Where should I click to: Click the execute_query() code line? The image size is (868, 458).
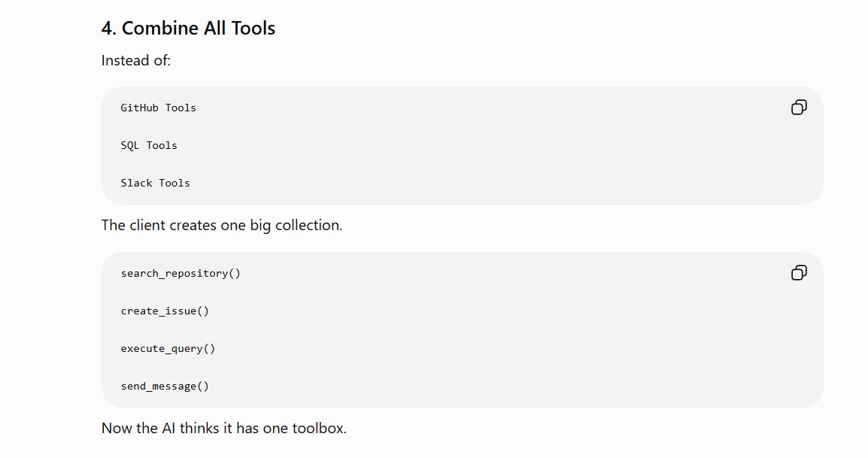coord(168,349)
